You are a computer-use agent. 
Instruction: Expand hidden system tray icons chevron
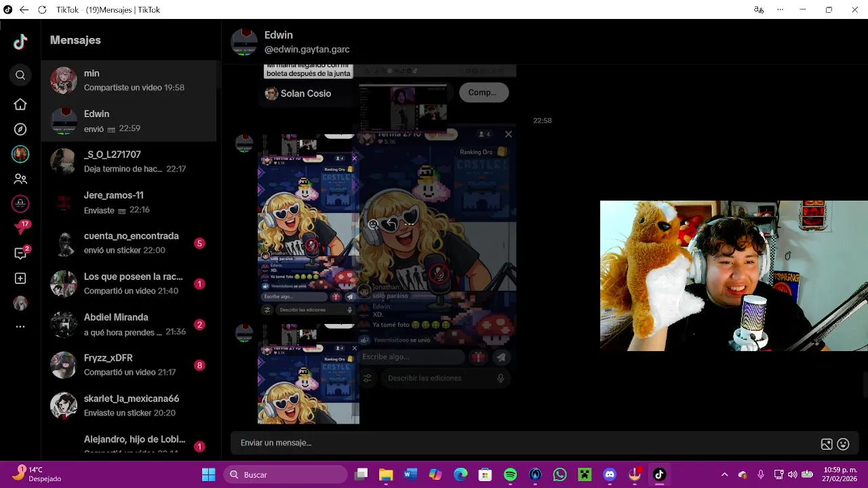(x=724, y=474)
